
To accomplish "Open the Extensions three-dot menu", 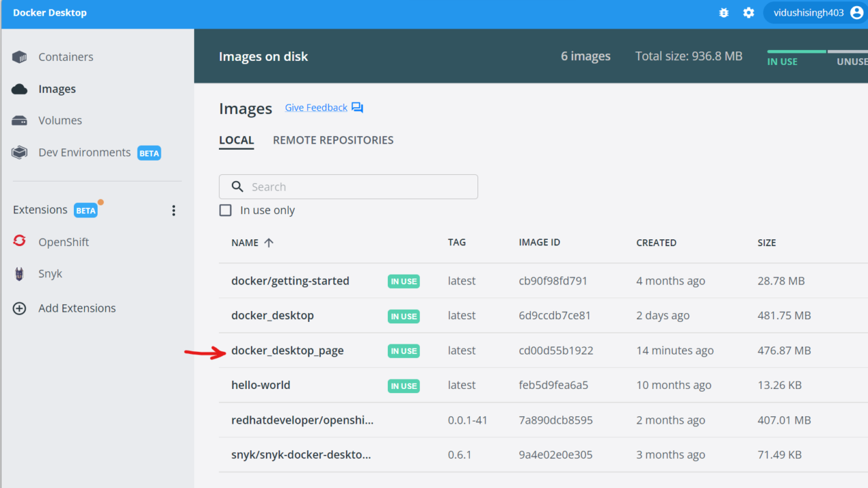I will [174, 210].
